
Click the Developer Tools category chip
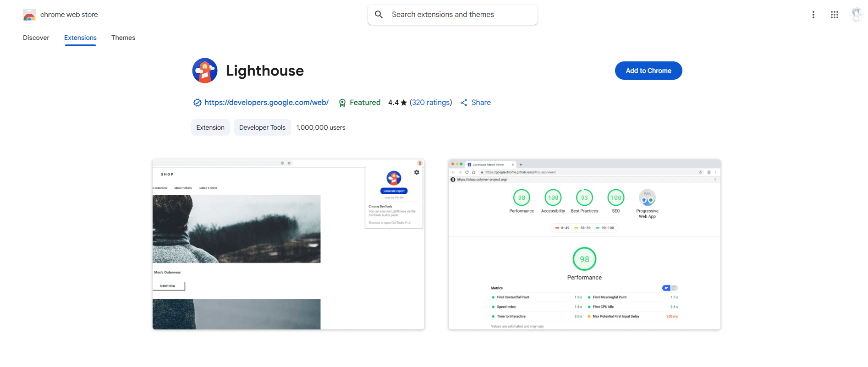(262, 127)
